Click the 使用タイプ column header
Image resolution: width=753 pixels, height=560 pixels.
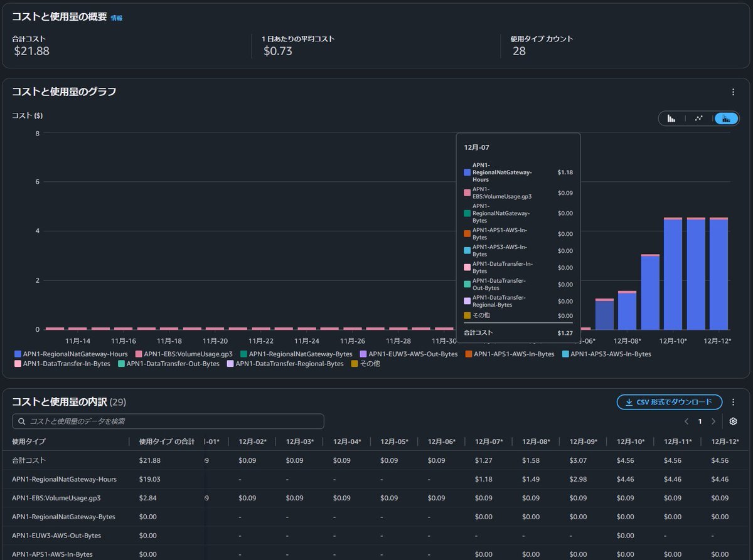pos(29,441)
